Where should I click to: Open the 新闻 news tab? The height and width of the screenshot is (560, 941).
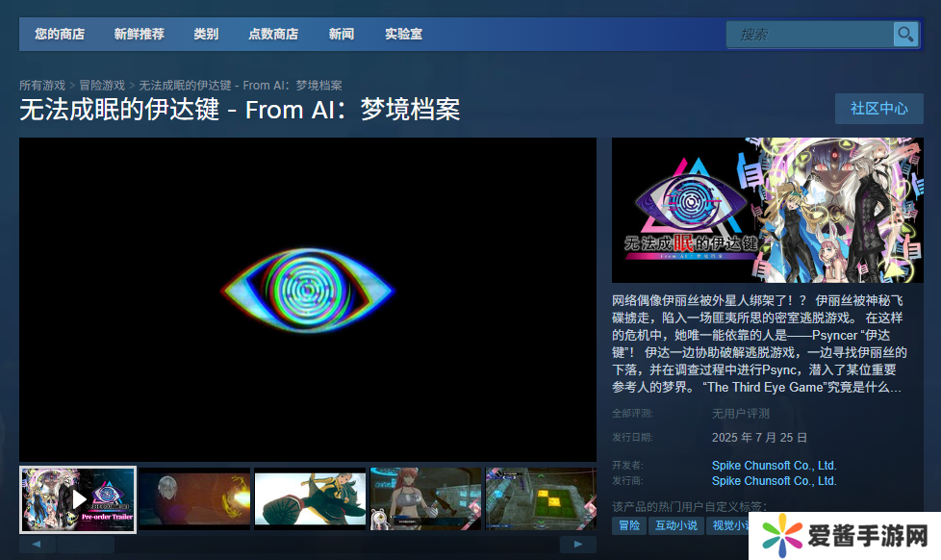342,35
